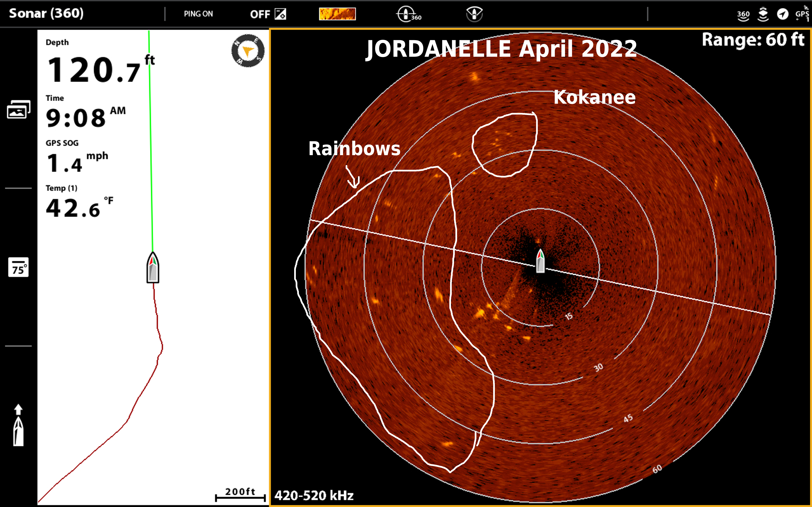Open the 360 sweep boat icon
The image size is (812, 507).
[408, 14]
